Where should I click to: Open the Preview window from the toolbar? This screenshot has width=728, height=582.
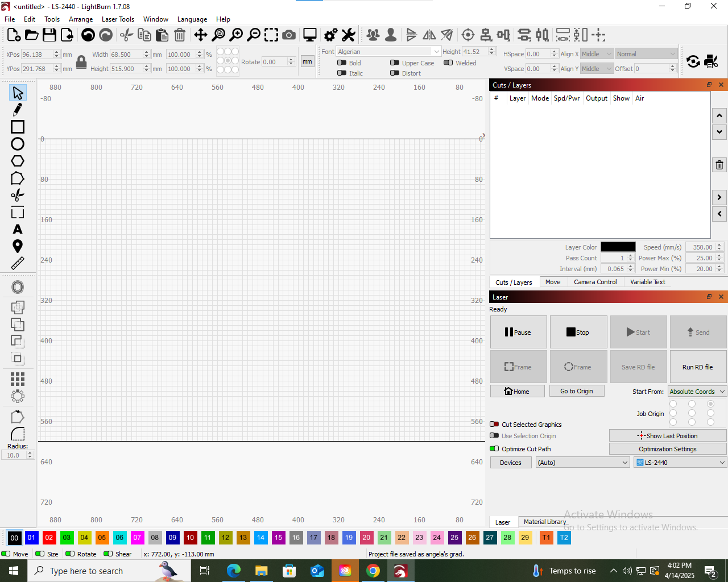[309, 35]
